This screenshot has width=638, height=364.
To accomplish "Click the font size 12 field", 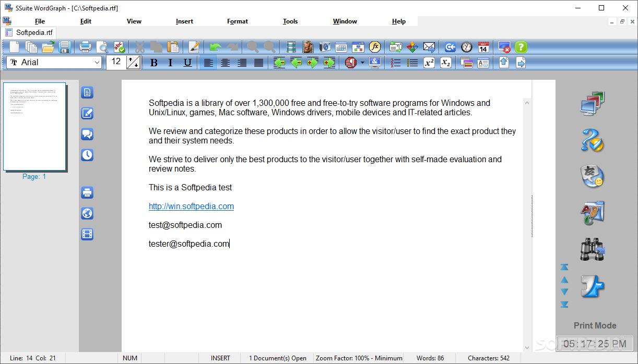I will [116, 62].
